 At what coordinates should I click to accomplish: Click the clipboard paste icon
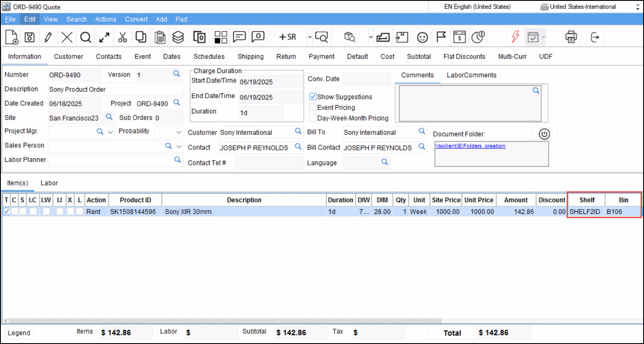tap(160, 37)
